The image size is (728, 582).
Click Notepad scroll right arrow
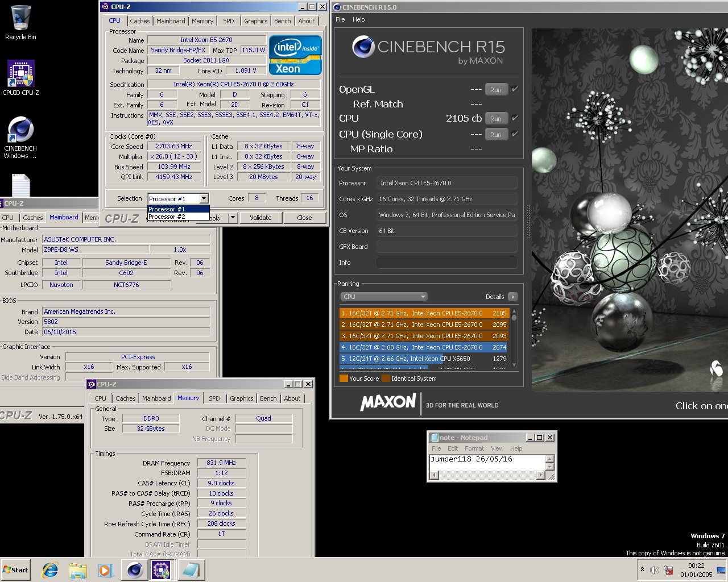(541, 475)
